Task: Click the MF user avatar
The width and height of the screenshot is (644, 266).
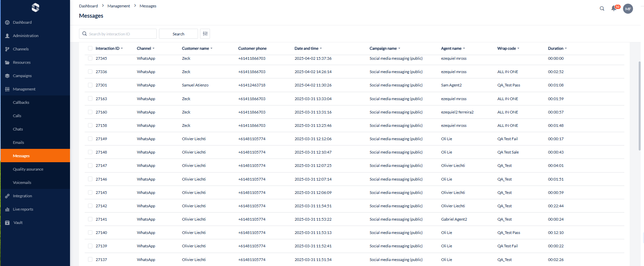Action: pos(628,9)
